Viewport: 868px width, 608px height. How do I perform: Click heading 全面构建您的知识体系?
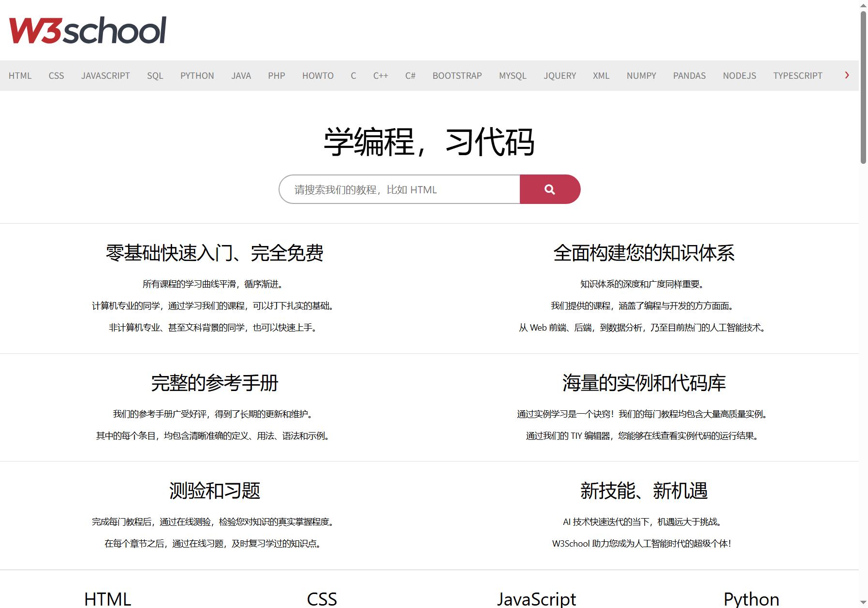click(644, 253)
